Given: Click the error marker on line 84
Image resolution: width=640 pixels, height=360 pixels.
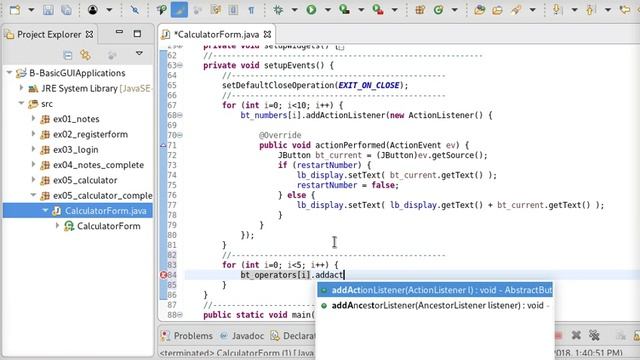Looking at the screenshot, I should pos(163,275).
